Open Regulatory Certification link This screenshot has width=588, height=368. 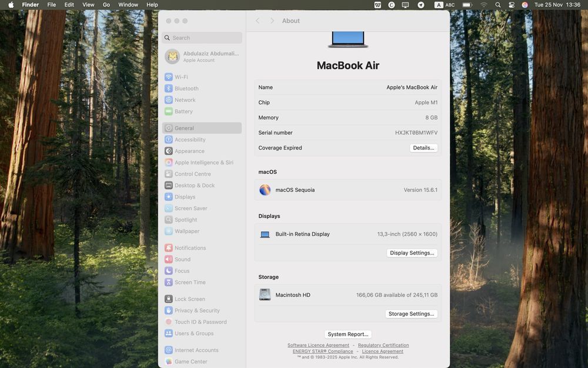383,345
